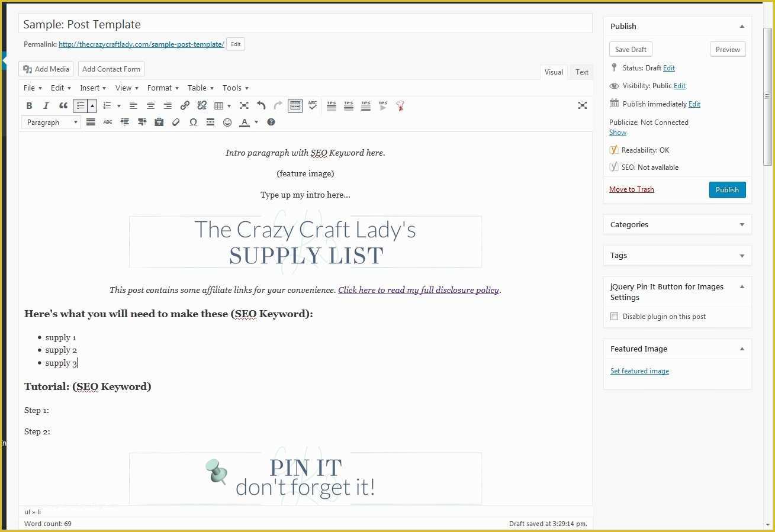The image size is (775, 532).
Task: Toggle bold formatting
Action: tap(29, 105)
